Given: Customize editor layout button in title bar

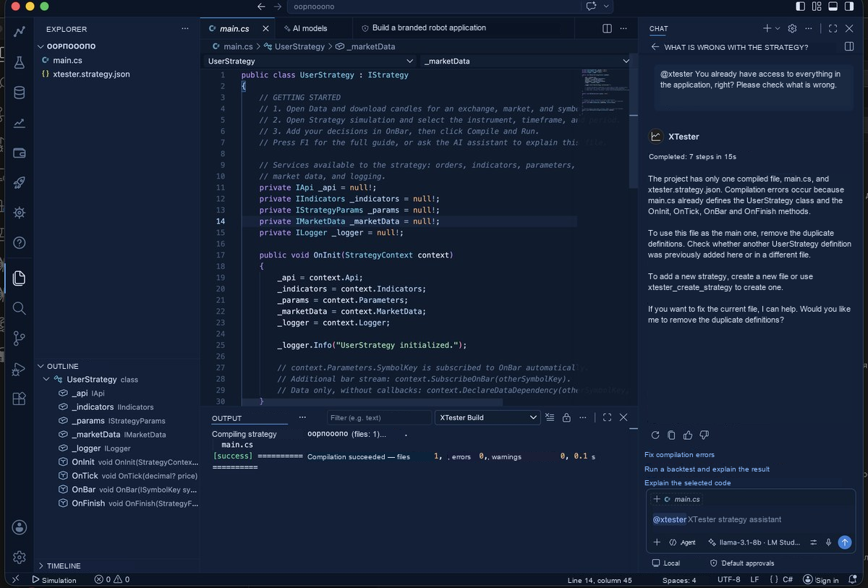Looking at the screenshot, I should pos(817,7).
